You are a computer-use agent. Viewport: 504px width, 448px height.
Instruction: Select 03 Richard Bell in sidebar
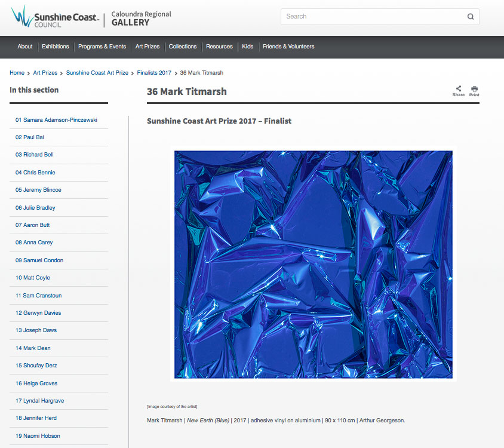[35, 155]
